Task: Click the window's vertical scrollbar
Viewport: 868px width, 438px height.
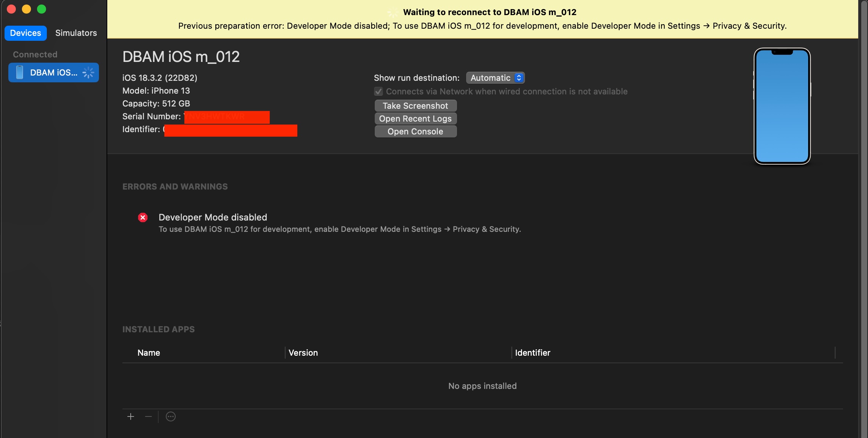Action: [864, 219]
